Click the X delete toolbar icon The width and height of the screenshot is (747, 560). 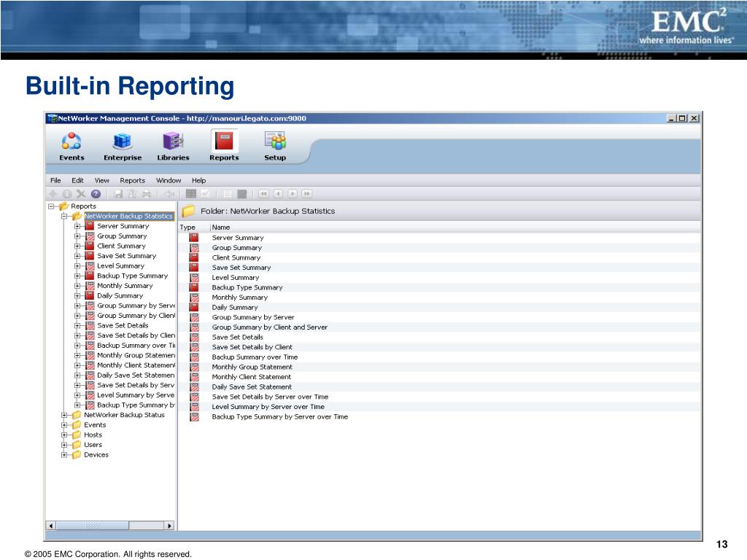coord(82,194)
